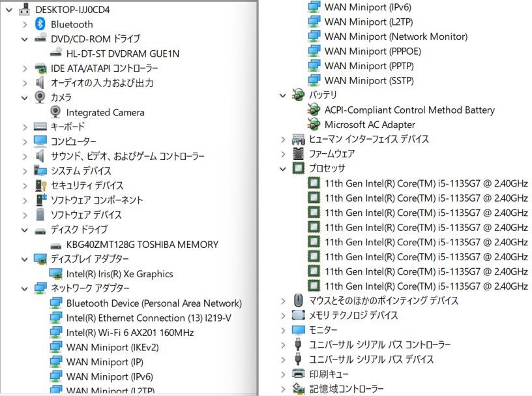The height and width of the screenshot is (396, 532).
Task: Click the マウスとそのほかのポインティング デバイス mouse icon
Action: click(x=298, y=300)
